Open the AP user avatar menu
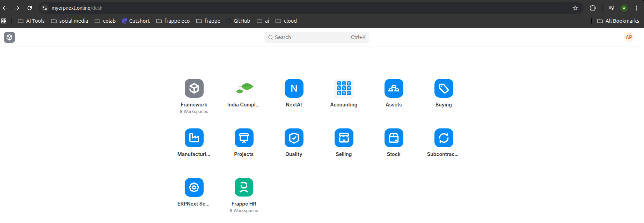This screenshot has height=223, width=644. pyautogui.click(x=629, y=37)
